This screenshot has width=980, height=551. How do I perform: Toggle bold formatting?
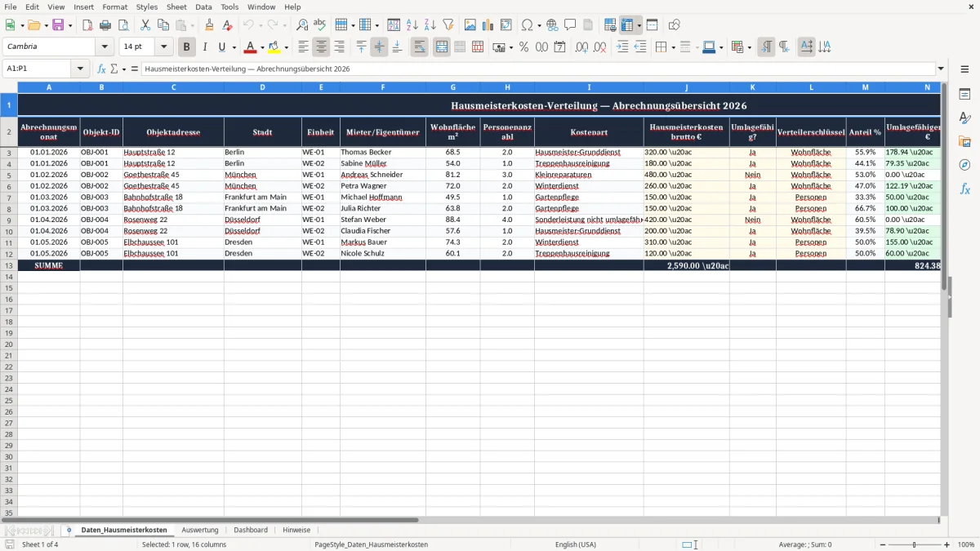coord(187,47)
